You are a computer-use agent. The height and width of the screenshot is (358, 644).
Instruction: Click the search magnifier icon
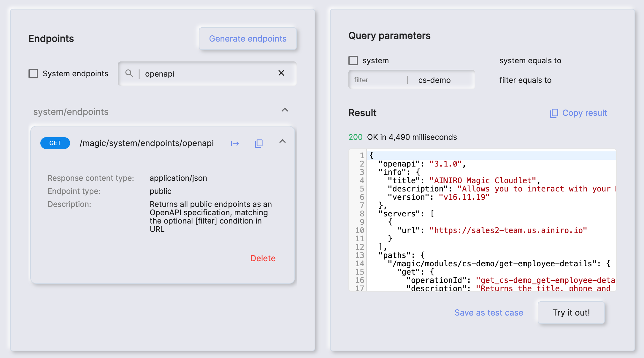click(130, 73)
